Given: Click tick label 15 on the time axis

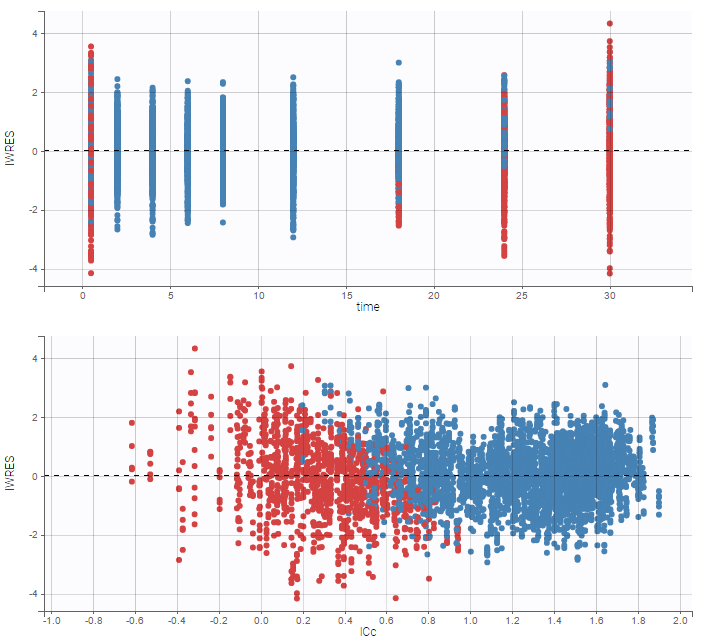Looking at the screenshot, I should (x=346, y=296).
